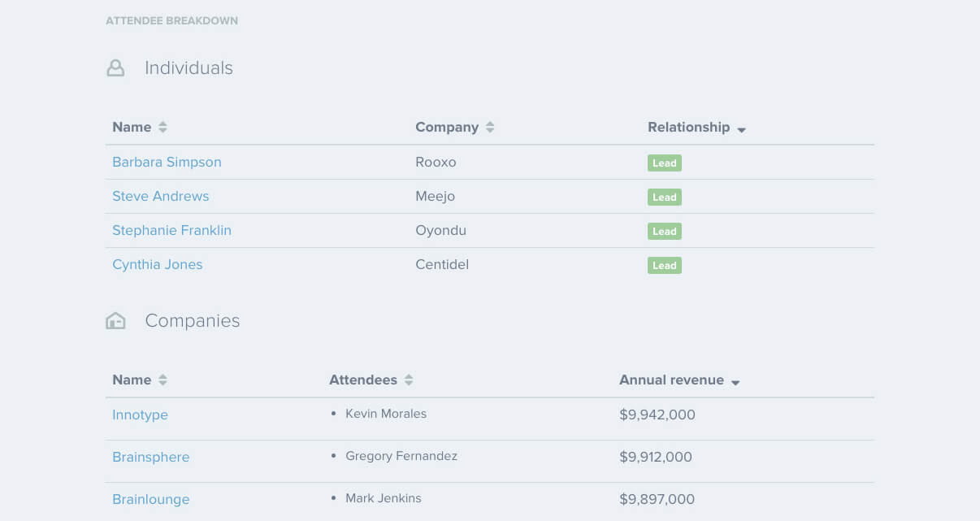Sort companies by Attendees column arrows

[409, 380]
